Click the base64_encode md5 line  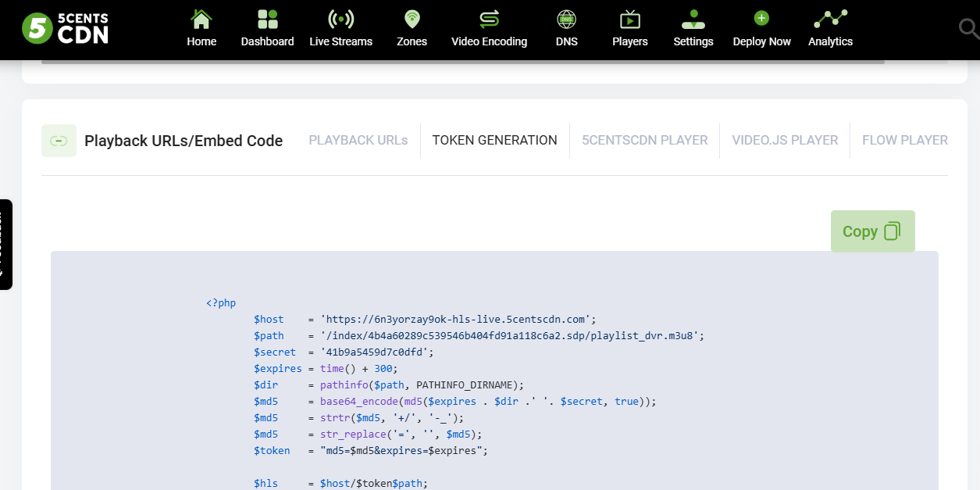pyautogui.click(x=455, y=401)
